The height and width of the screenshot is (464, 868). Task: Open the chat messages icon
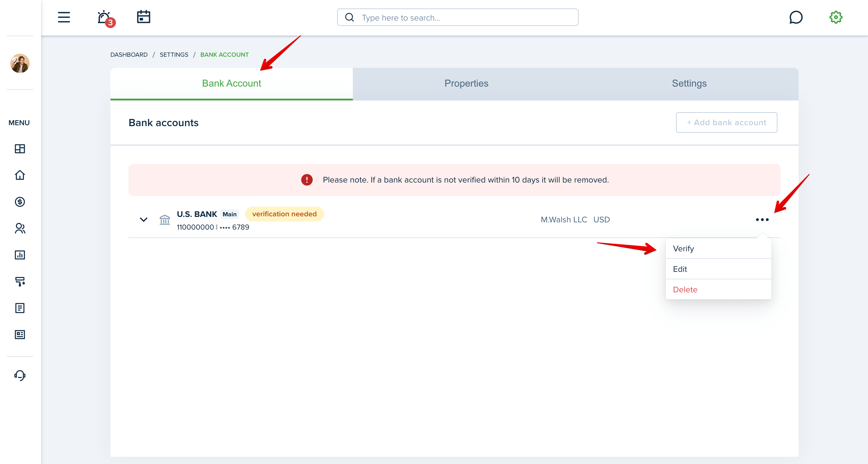tap(796, 17)
